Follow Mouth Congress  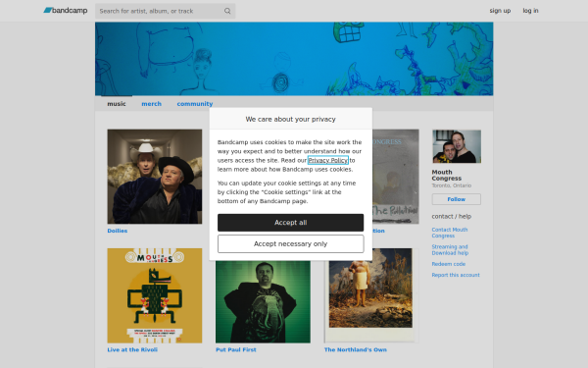pyautogui.click(x=457, y=199)
